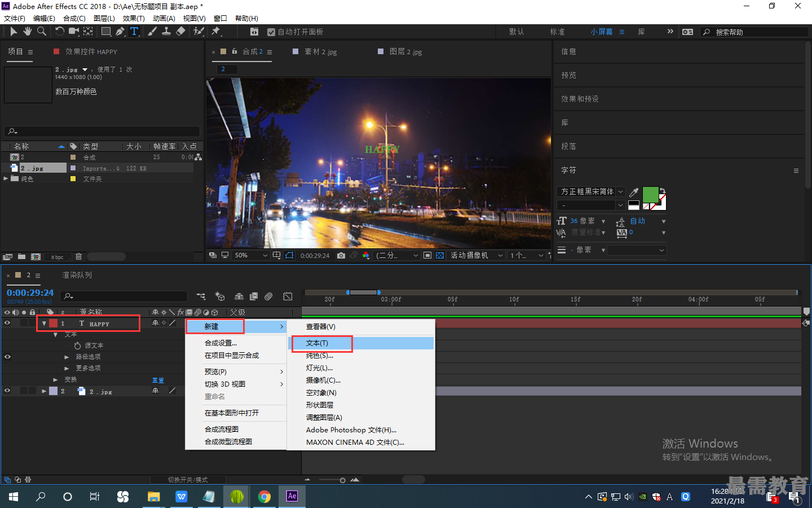The image size is (812, 508).
Task: Switch to the 渲染队列 tab
Action: coord(77,275)
